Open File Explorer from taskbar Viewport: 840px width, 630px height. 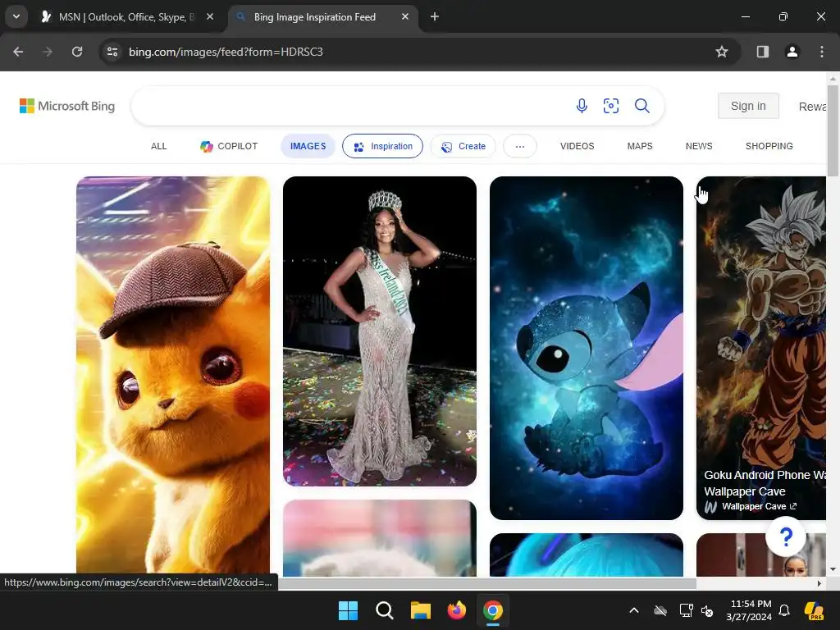tap(421, 610)
